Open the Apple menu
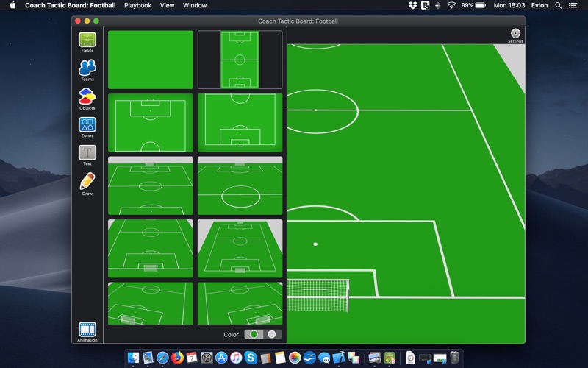Image resolution: width=588 pixels, height=368 pixels. coord(12,5)
